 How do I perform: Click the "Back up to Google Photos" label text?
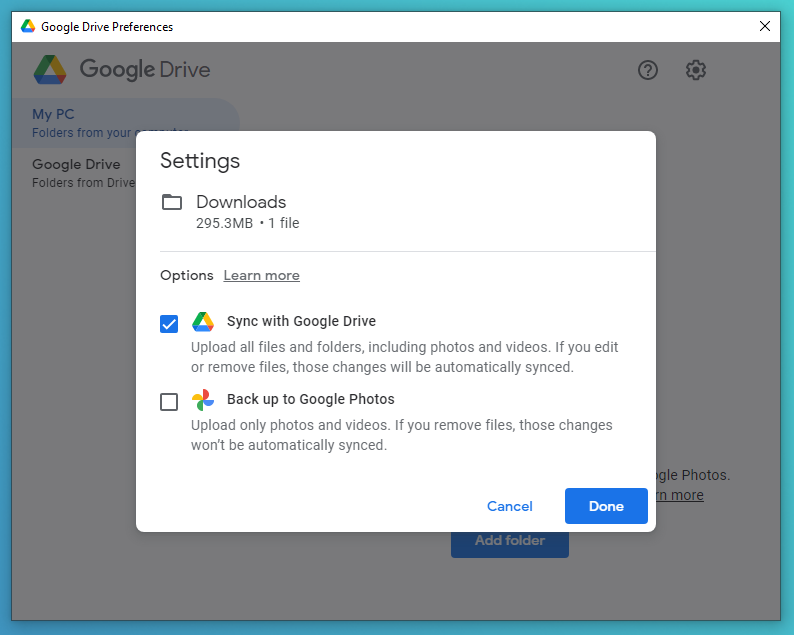click(x=310, y=399)
